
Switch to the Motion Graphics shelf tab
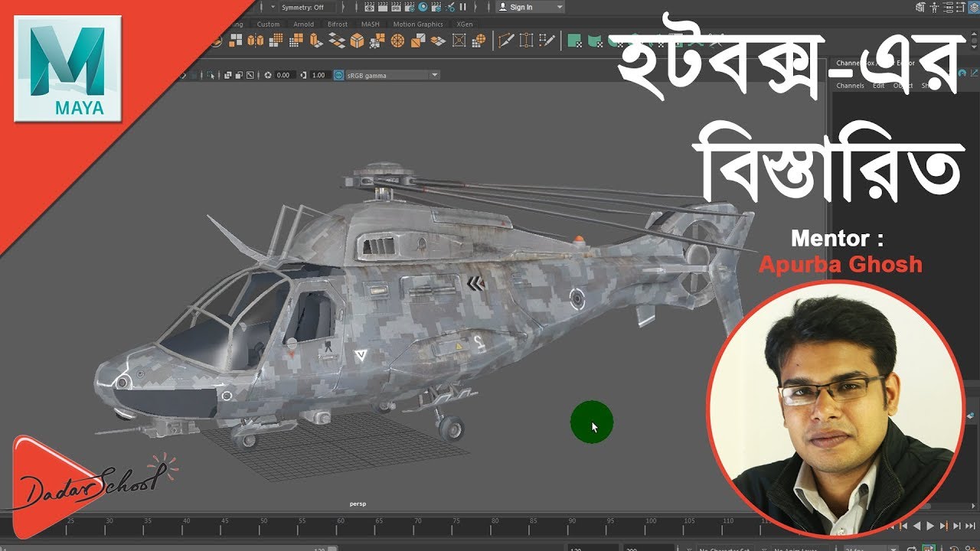coord(418,24)
